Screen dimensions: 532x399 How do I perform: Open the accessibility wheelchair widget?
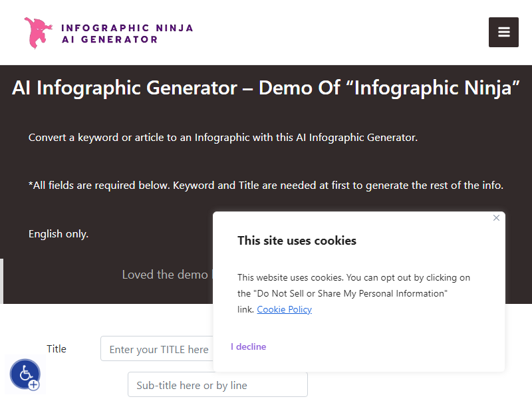25,374
